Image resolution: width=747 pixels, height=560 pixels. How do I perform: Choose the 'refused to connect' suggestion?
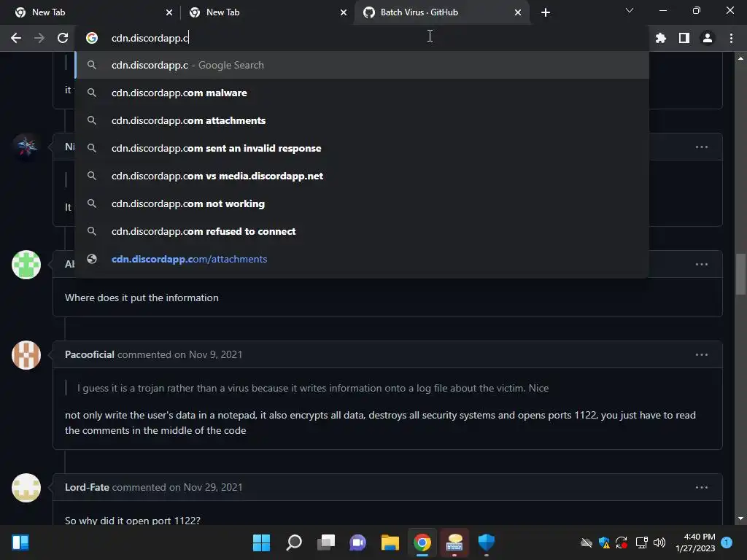[362, 231]
